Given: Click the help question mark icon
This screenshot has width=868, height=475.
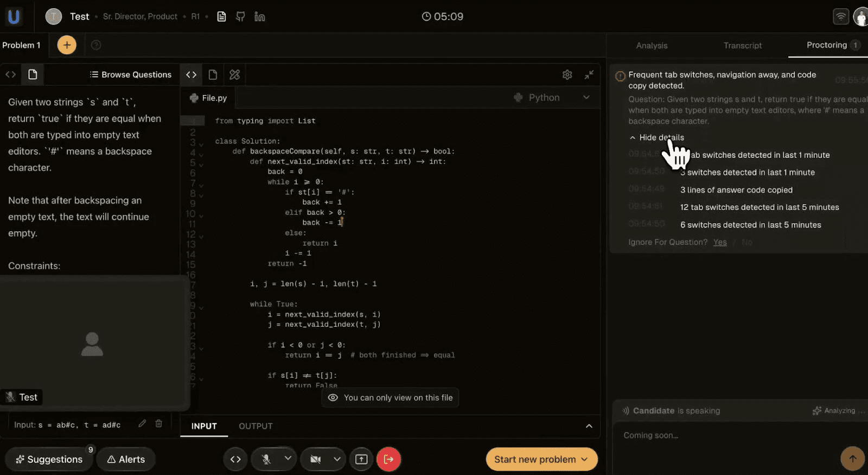Looking at the screenshot, I should coord(96,45).
